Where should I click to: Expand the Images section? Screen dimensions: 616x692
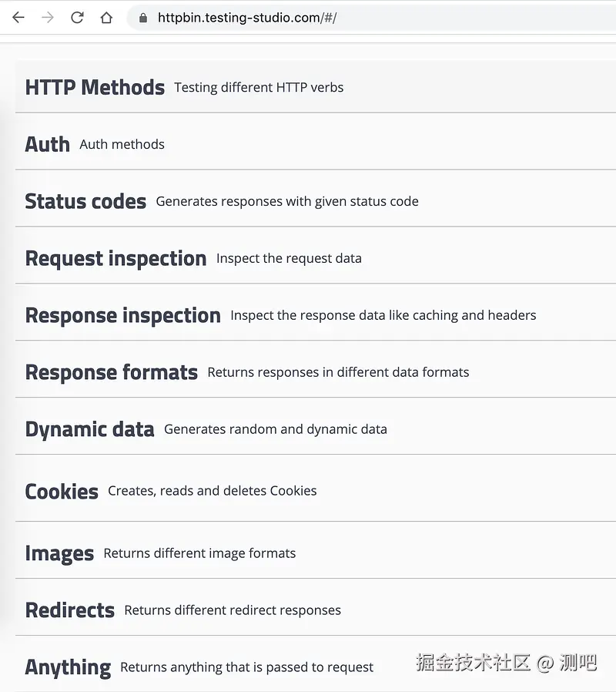59,554
